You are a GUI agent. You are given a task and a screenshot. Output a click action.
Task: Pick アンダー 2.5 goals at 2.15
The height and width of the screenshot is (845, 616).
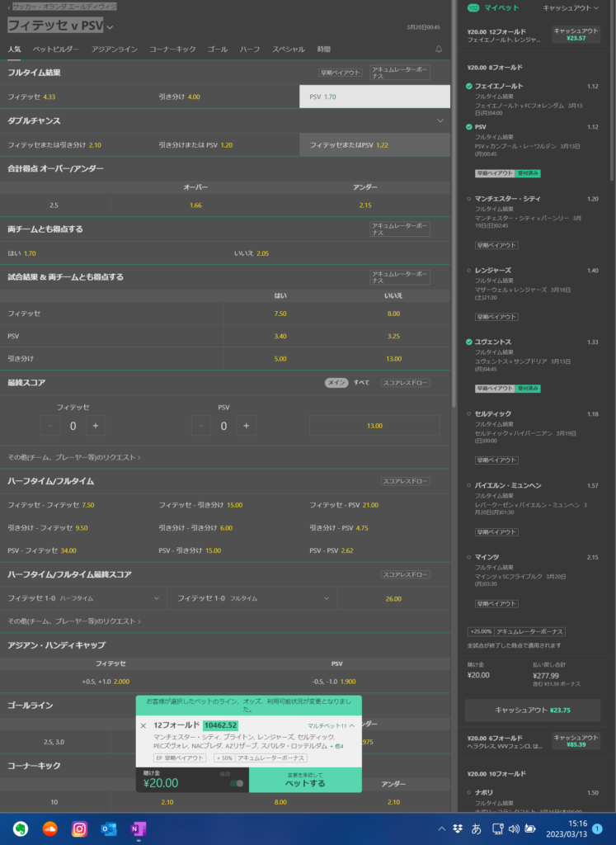(365, 205)
